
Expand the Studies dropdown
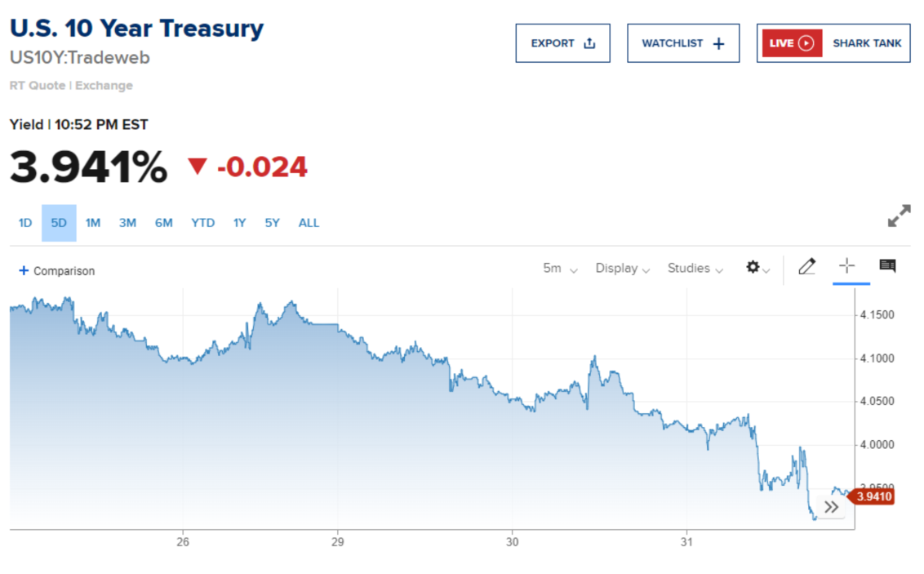tap(695, 268)
